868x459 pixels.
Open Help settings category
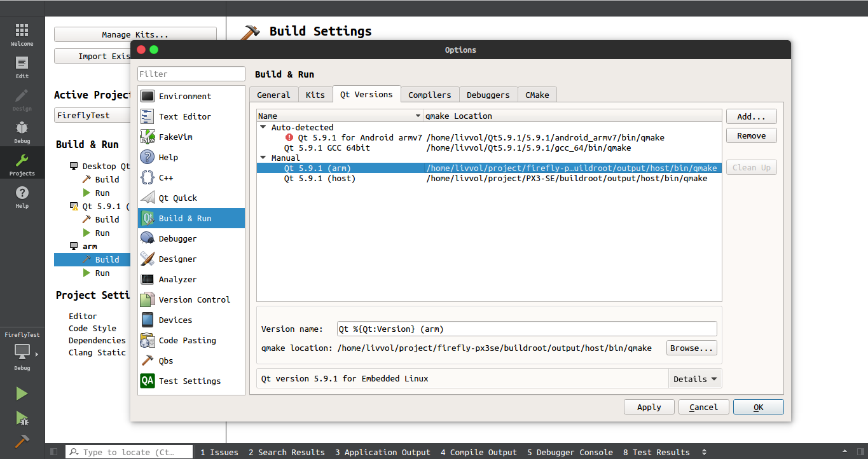tap(191, 157)
